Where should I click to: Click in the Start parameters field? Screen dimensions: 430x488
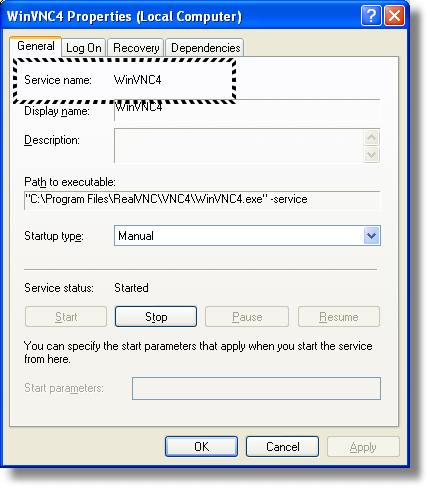256,388
